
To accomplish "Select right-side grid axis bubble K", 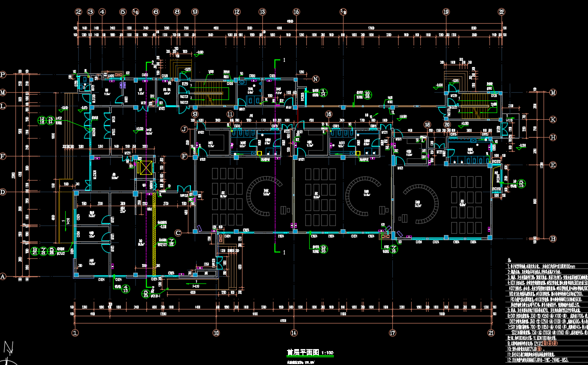I will pos(553,119).
